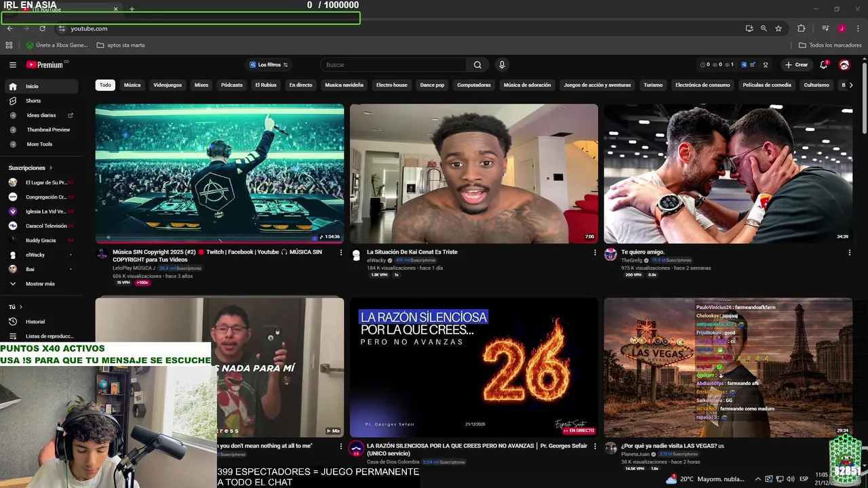Open YouTube notifications bell
This screenshot has width=868, height=488.
[x=824, y=65]
